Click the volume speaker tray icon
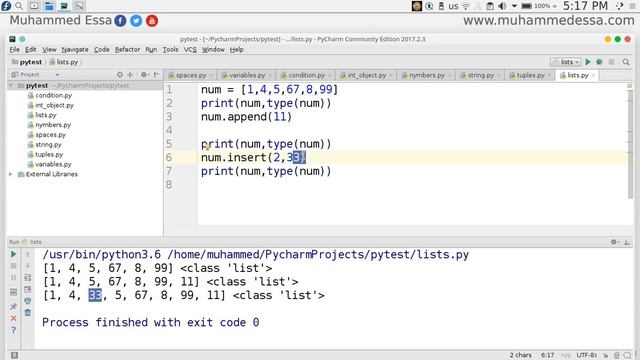 [502, 6]
